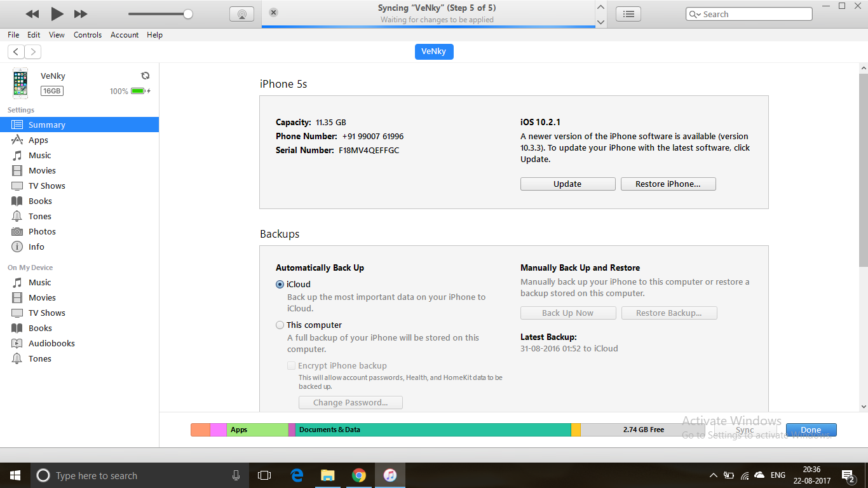The width and height of the screenshot is (868, 488).
Task: Select the iCloud backup radio button
Action: 280,284
